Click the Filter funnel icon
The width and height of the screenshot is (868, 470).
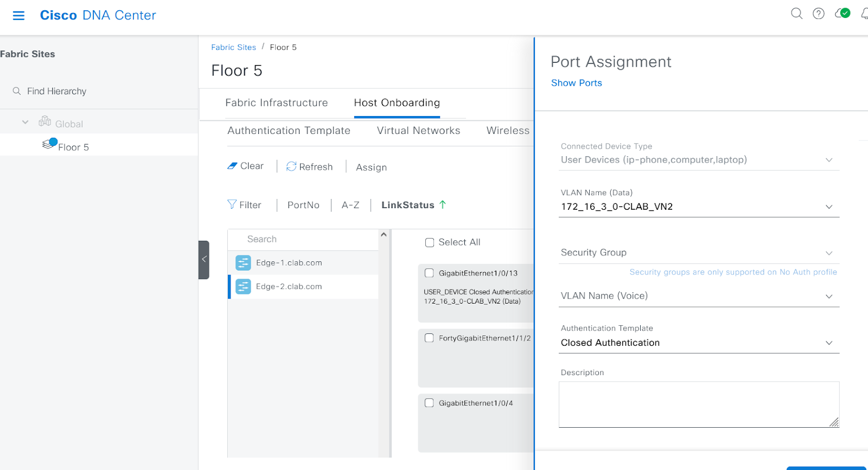[232, 204]
